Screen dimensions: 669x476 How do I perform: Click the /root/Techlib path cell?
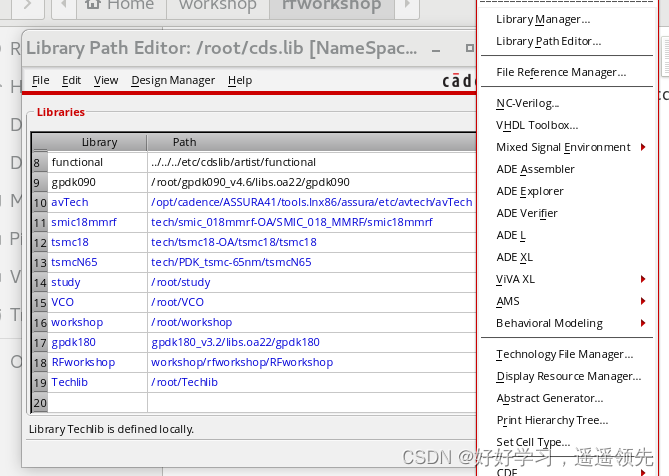click(x=311, y=383)
